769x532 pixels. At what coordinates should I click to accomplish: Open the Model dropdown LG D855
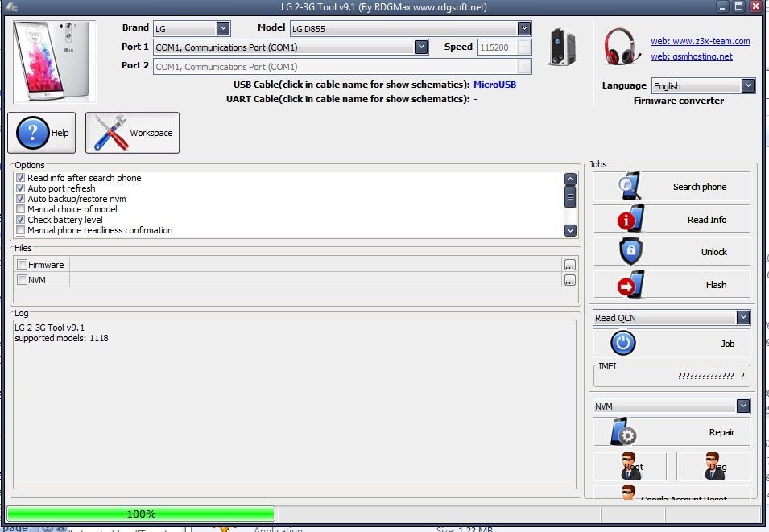tap(524, 28)
